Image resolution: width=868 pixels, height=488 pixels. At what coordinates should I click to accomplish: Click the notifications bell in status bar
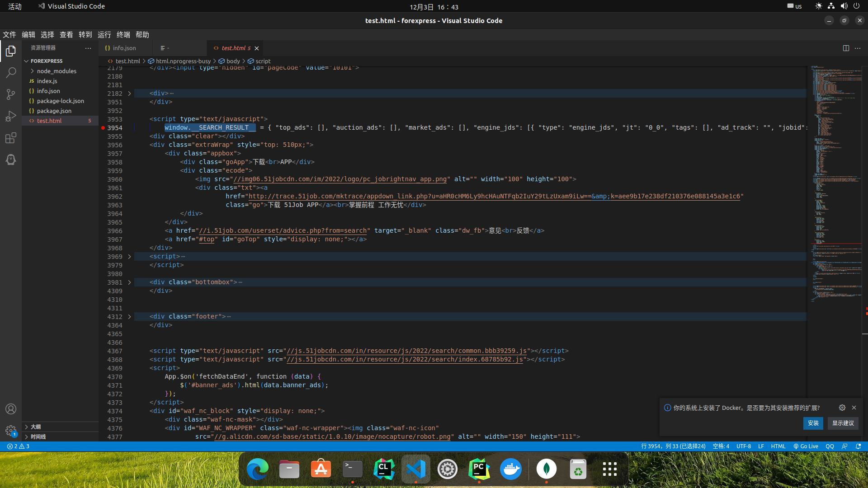[x=858, y=446]
